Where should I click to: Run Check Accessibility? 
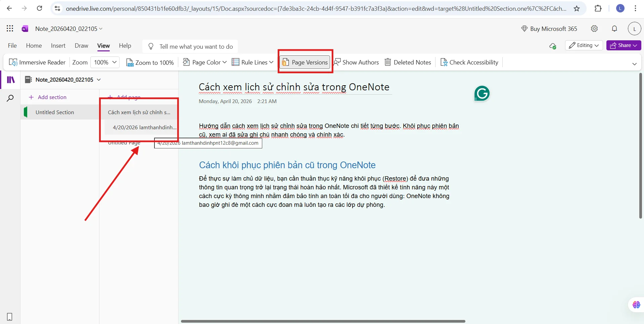pos(469,62)
